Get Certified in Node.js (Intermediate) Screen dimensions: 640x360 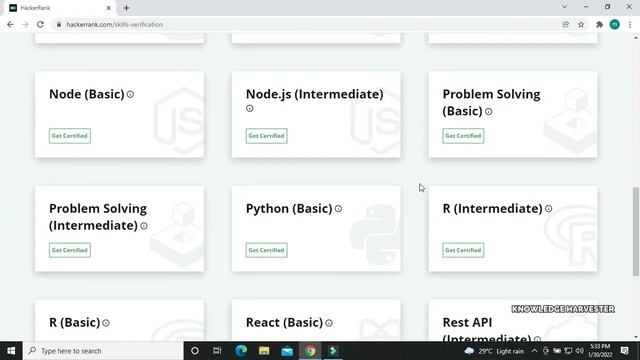click(267, 136)
